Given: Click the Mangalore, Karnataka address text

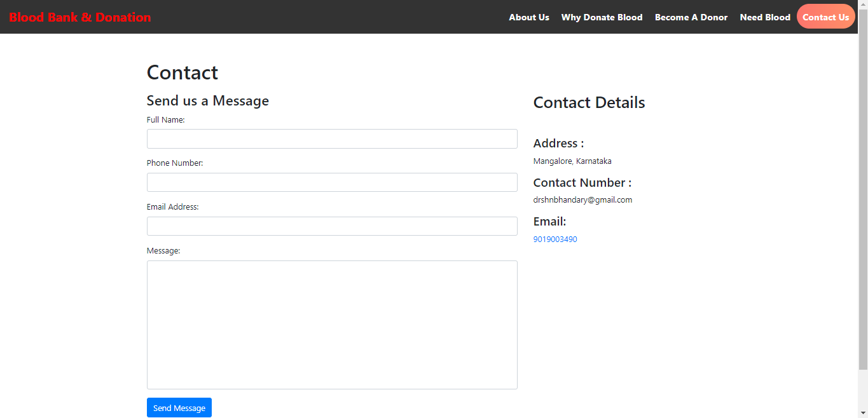Looking at the screenshot, I should point(572,161).
